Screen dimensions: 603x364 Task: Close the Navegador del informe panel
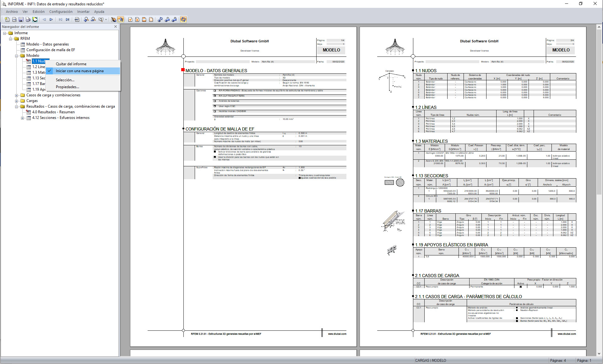(116, 27)
